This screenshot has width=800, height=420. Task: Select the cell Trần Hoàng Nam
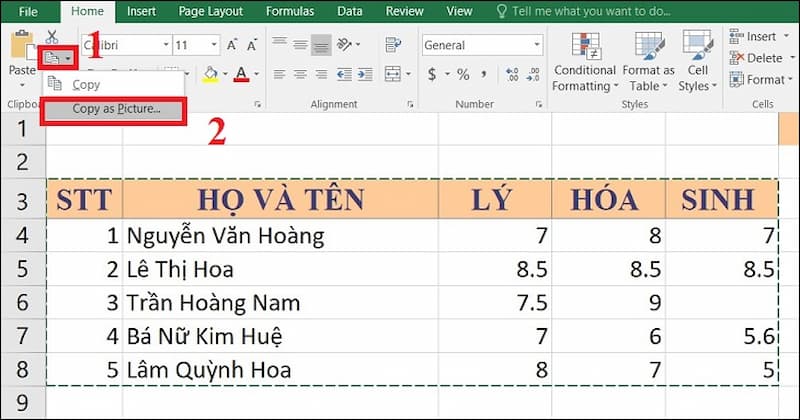click(x=280, y=303)
